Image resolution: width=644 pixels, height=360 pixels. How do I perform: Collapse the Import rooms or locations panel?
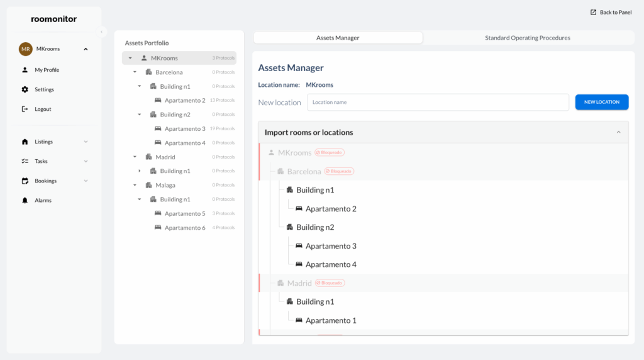click(x=619, y=132)
